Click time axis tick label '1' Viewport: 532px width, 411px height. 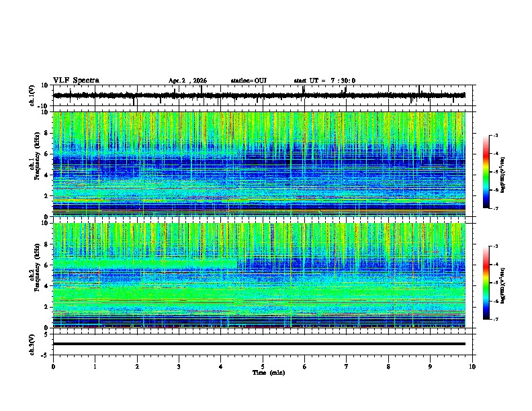tap(95, 367)
